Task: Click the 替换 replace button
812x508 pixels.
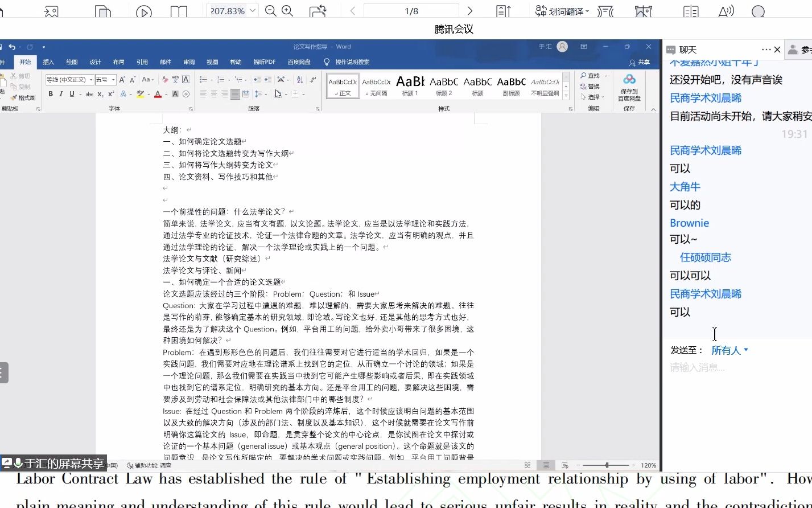Action: pos(590,87)
